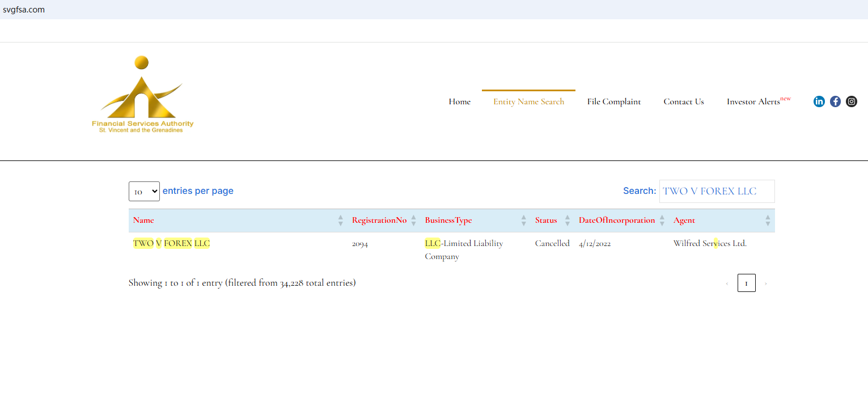Viewport: 868px width, 394px height.
Task: Select the Entity Name Search tab
Action: tap(528, 102)
